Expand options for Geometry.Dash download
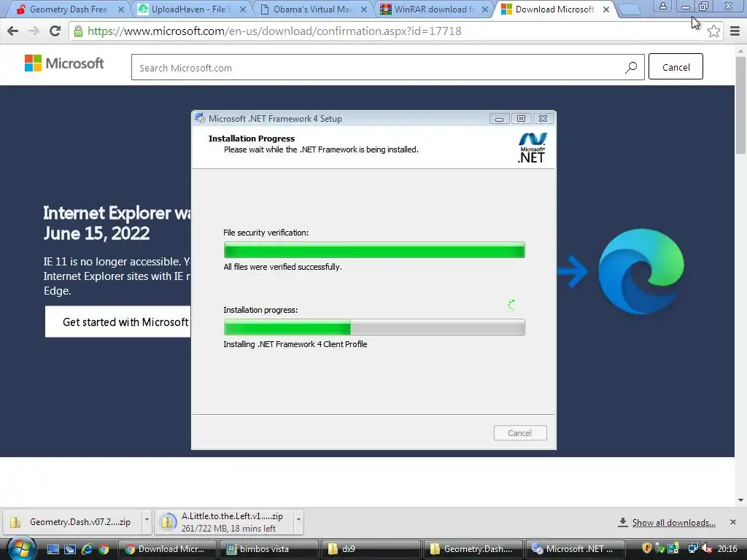This screenshot has height=560, width=747. click(147, 520)
